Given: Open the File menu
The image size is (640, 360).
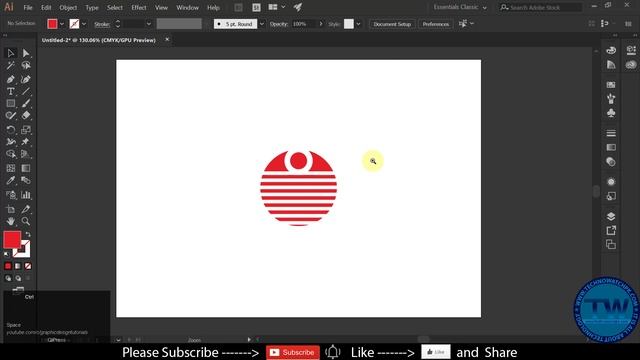Looking at the screenshot, I should click(28, 7).
